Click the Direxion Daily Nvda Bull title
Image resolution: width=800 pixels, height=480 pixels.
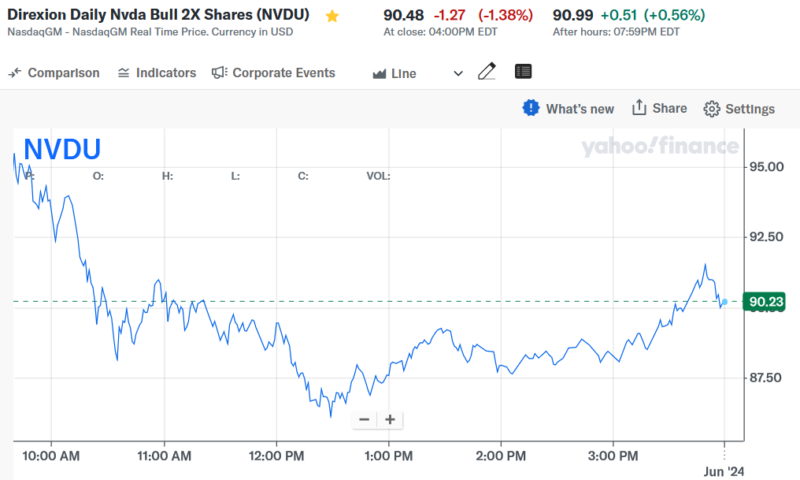pyautogui.click(x=159, y=15)
